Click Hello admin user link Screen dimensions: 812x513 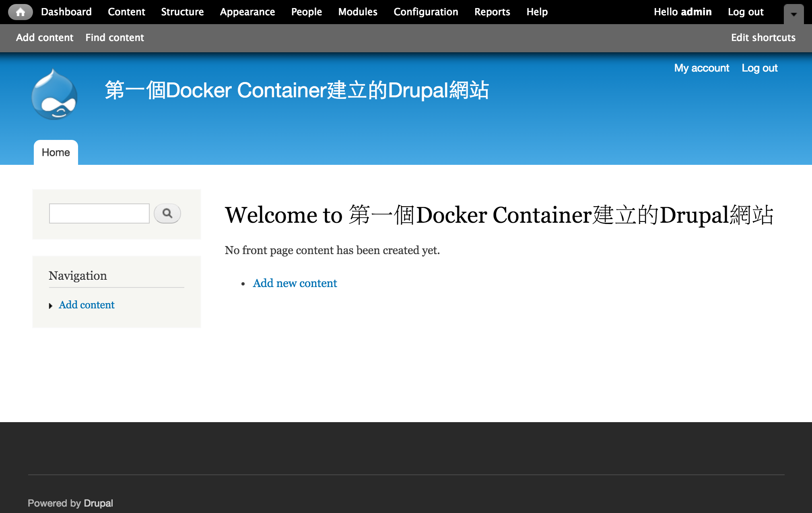[682, 12]
